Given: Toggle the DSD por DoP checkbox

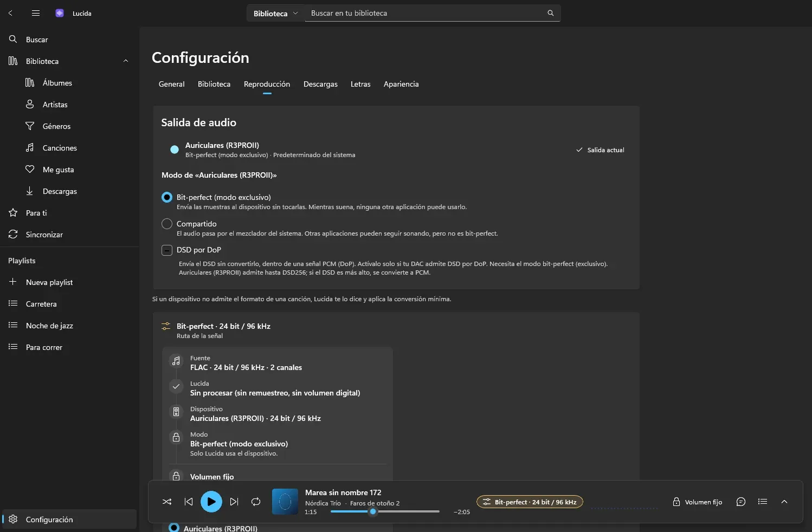Looking at the screenshot, I should [x=167, y=250].
